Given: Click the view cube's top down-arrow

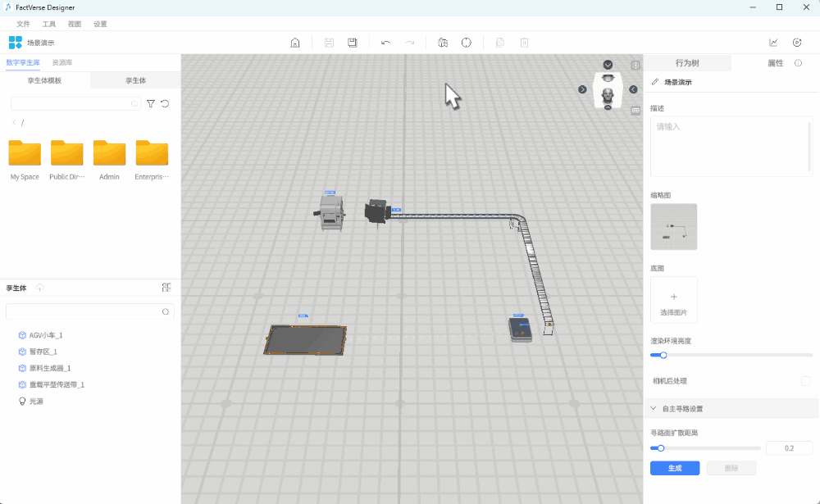Looking at the screenshot, I should coord(608,65).
